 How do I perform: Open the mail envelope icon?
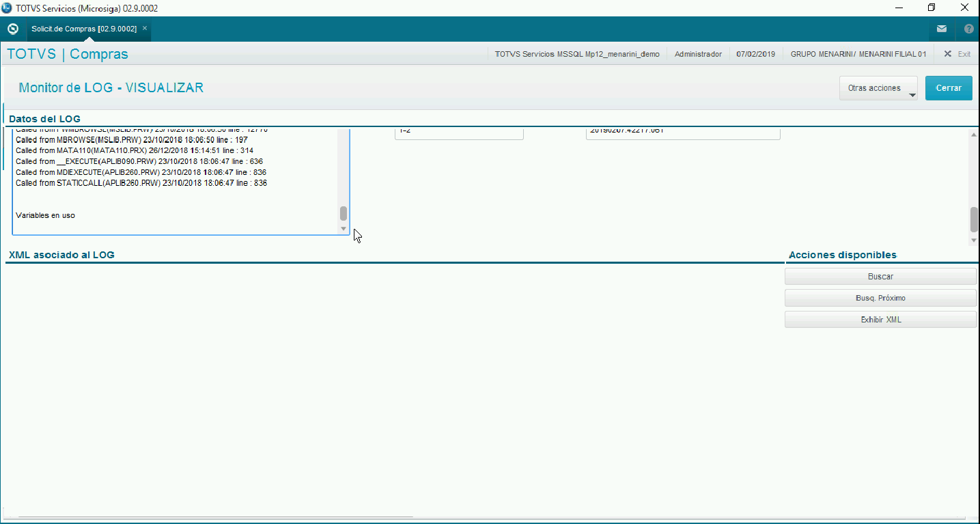(942, 29)
